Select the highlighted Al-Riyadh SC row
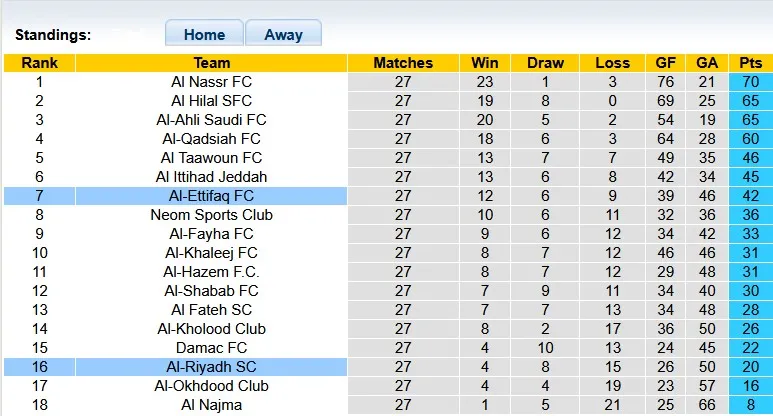 (211, 367)
